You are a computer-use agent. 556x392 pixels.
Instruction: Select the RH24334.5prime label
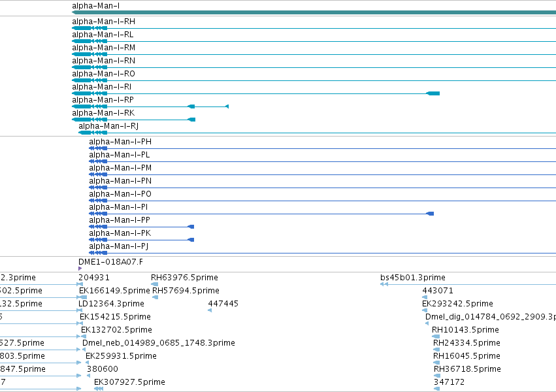coord(467,343)
